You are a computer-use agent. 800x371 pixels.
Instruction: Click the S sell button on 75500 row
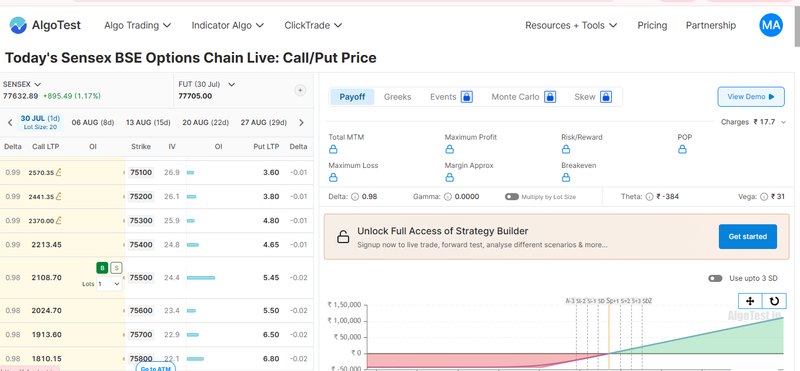tap(116, 268)
